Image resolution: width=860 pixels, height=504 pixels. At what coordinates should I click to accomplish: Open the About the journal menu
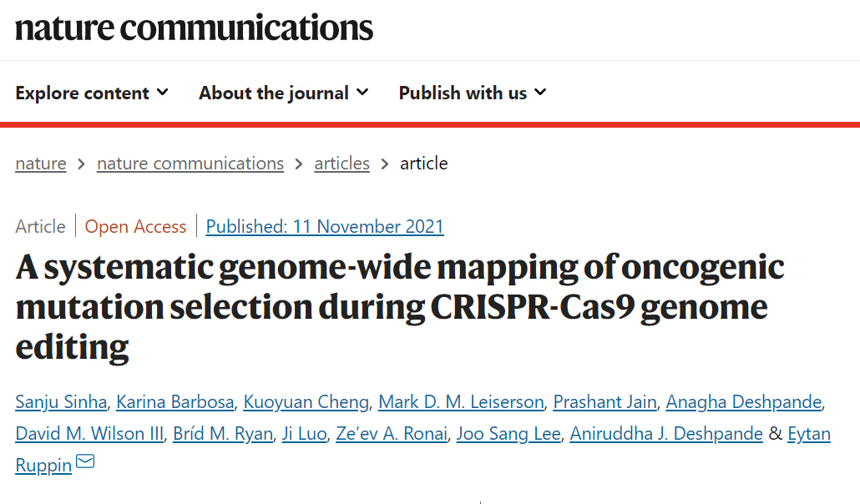(x=284, y=93)
